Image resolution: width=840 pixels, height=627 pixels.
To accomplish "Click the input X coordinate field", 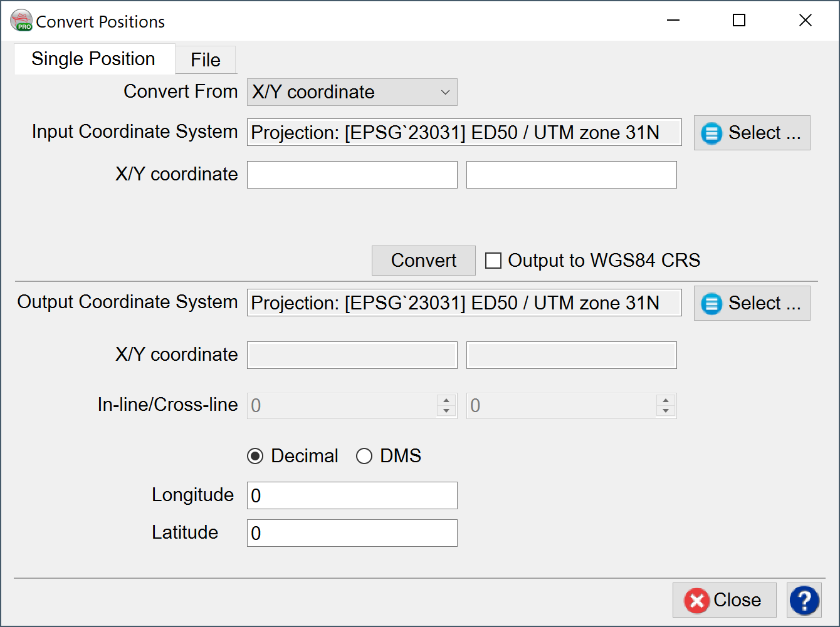I will (x=352, y=175).
